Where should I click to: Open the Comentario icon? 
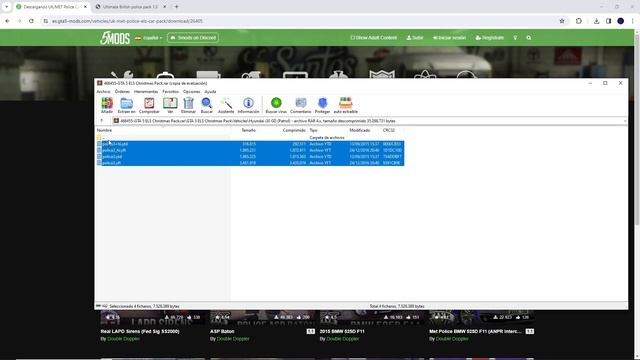(x=300, y=105)
